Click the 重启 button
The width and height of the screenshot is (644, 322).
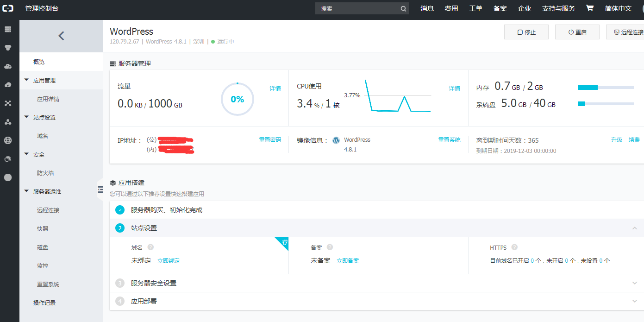click(x=577, y=32)
